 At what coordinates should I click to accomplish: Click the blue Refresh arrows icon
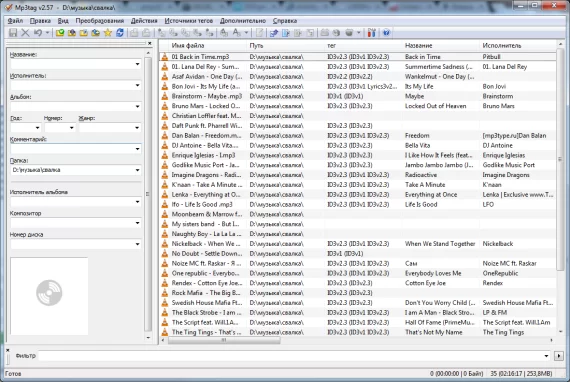tap(120, 33)
